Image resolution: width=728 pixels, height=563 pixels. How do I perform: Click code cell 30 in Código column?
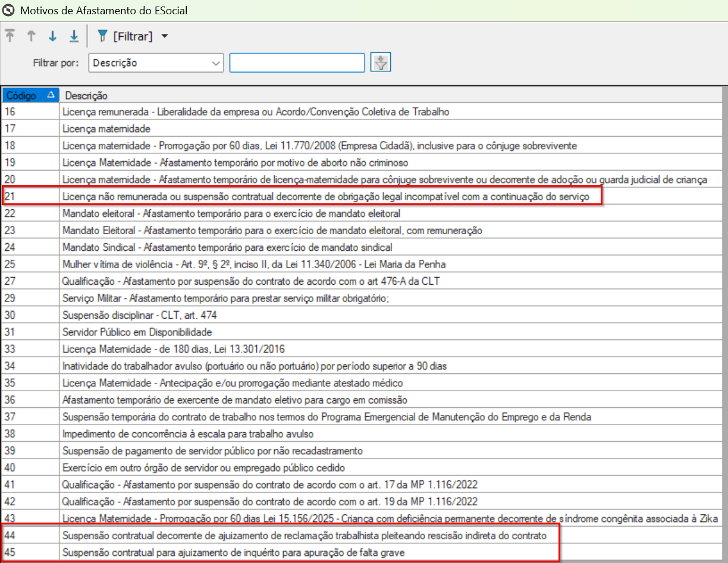(x=30, y=315)
